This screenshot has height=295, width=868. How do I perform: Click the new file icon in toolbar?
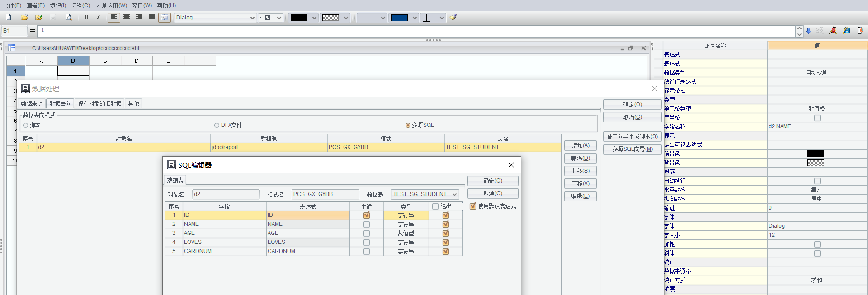9,18
